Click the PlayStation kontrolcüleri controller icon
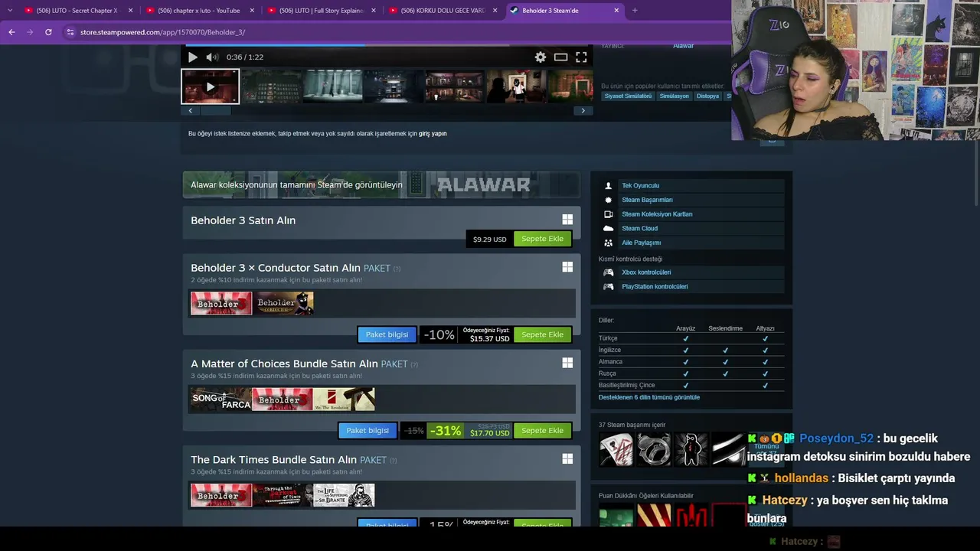 (609, 287)
